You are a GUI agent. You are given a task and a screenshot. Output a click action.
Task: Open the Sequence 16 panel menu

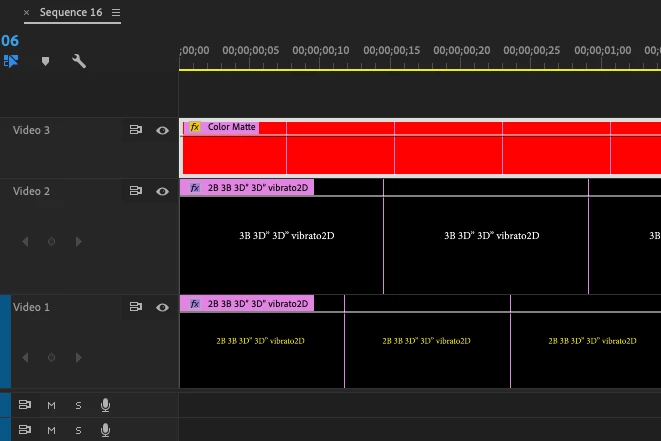pyautogui.click(x=116, y=13)
